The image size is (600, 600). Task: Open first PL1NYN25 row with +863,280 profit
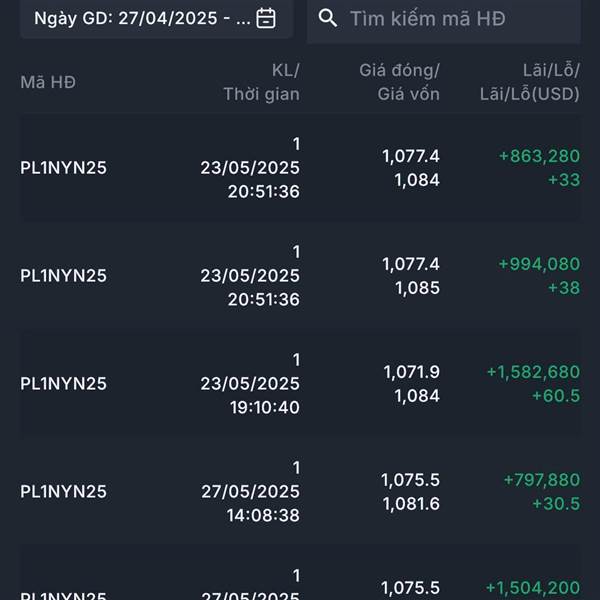pyautogui.click(x=300, y=168)
